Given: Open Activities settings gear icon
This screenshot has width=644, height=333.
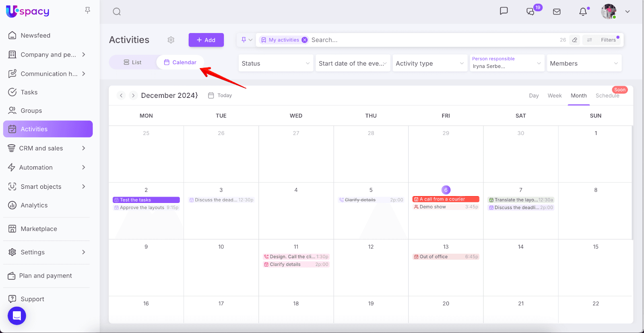Looking at the screenshot, I should [171, 40].
